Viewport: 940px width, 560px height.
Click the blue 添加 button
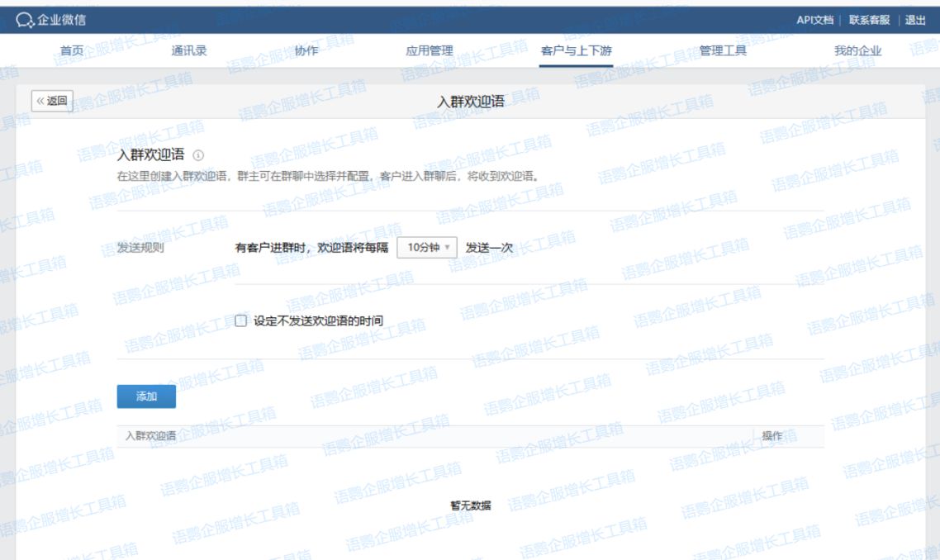[146, 396]
